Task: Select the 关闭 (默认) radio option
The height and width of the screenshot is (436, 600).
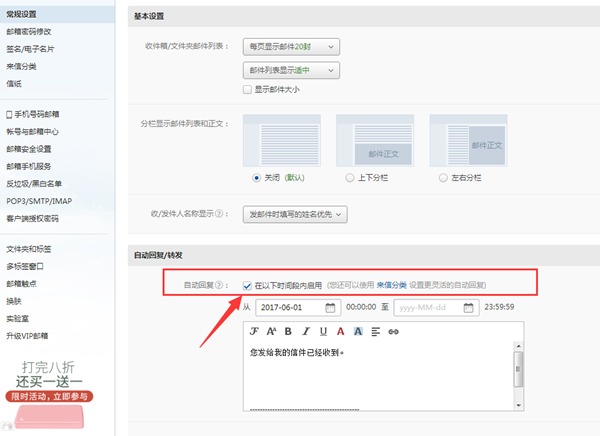Action: click(x=256, y=178)
